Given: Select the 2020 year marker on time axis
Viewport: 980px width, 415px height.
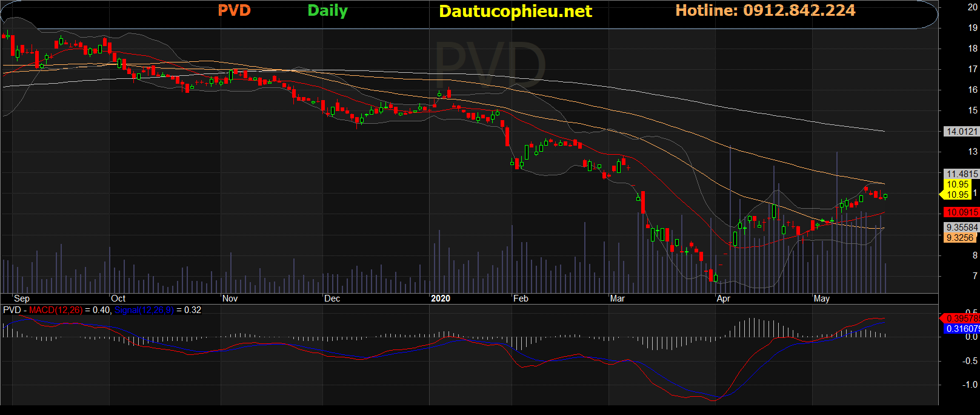Looking at the screenshot, I should (441, 299).
